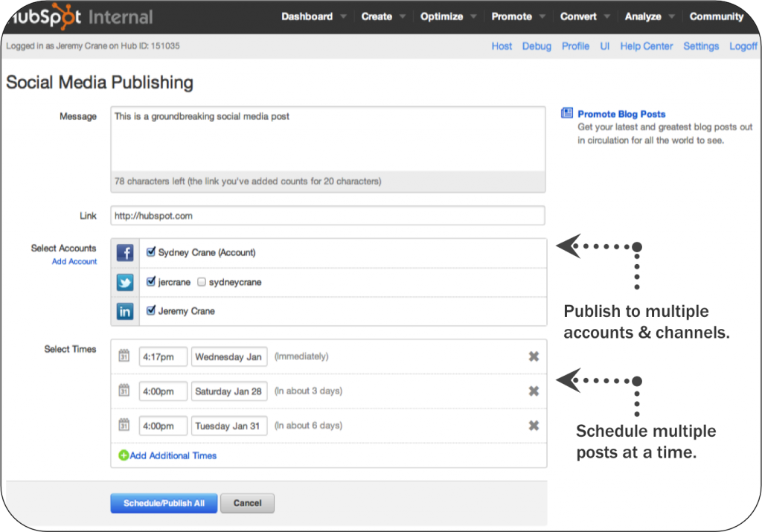Click the Saturday Jan 28 date field

click(x=229, y=391)
